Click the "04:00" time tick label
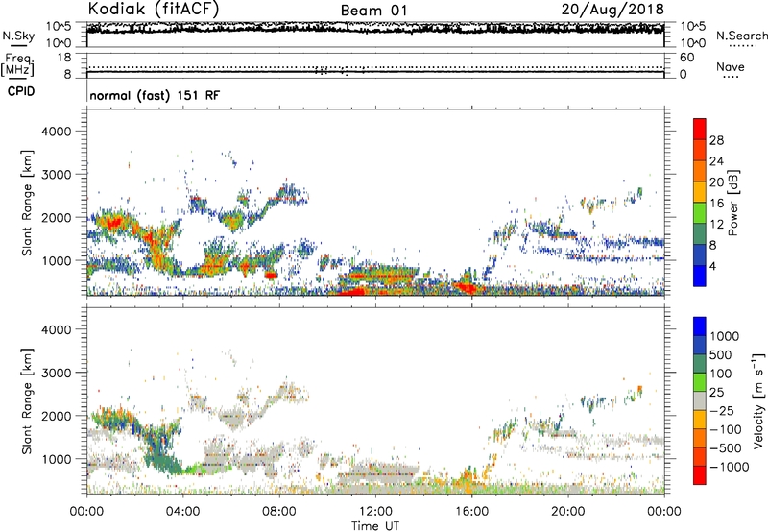Viewport: 768px width, 532px height. [182, 512]
